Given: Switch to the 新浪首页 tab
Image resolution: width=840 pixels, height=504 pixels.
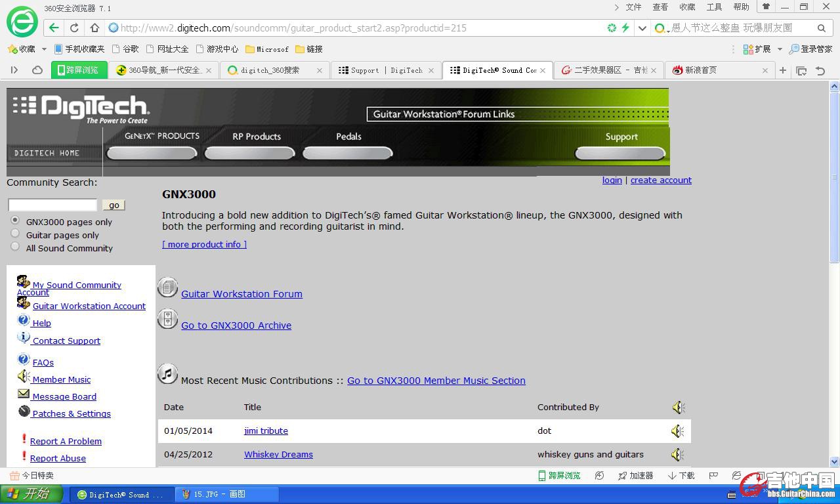Looking at the screenshot, I should click(719, 70).
